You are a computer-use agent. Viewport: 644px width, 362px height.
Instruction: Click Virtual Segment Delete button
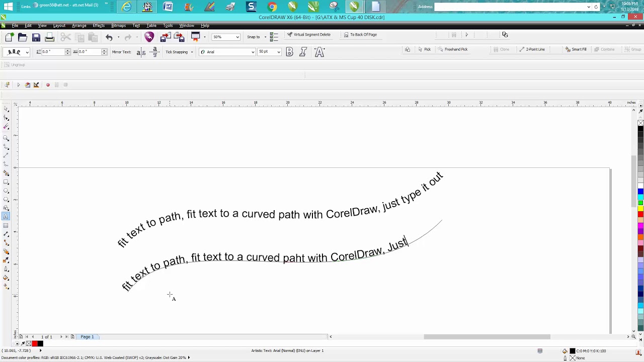308,35
